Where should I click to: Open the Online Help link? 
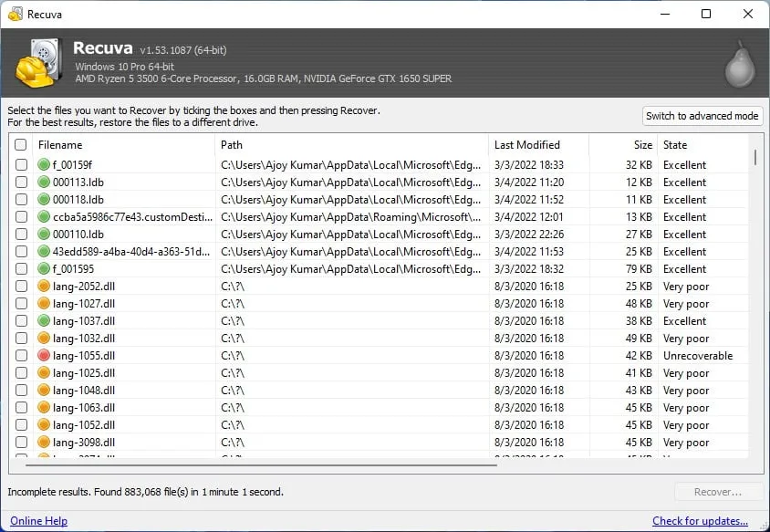(38, 521)
